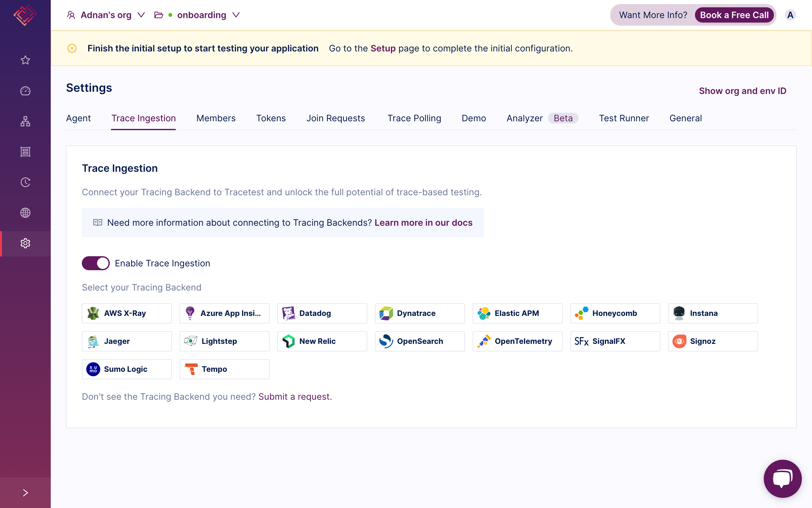Select Elastic APM tracing backend
812x508 pixels.
(517, 313)
